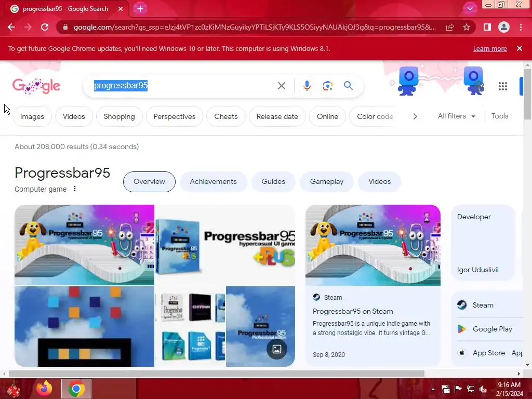Reload the Google search page
Image resolution: width=532 pixels, height=399 pixels.
pos(45,27)
